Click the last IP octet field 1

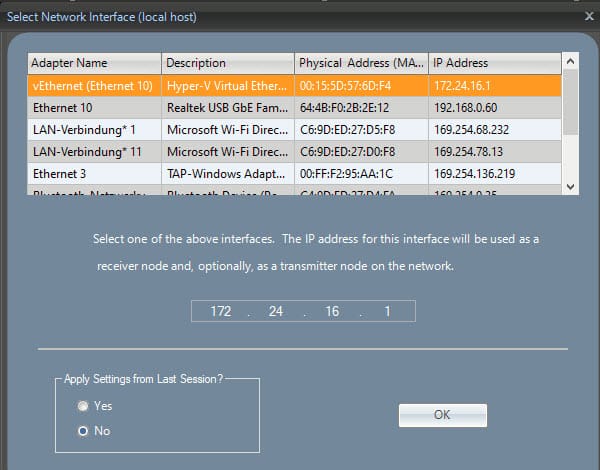coord(387,312)
